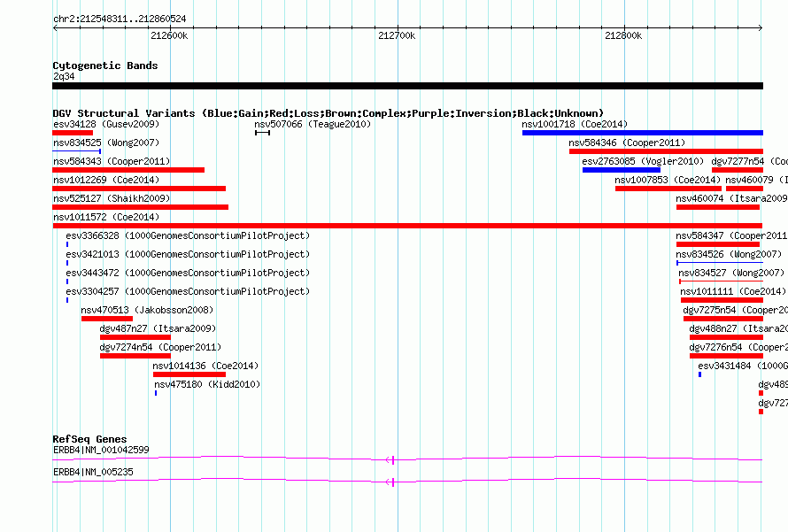This screenshot has width=788, height=532.
Task: Click the red bar under esv34128
Action: 73,133
